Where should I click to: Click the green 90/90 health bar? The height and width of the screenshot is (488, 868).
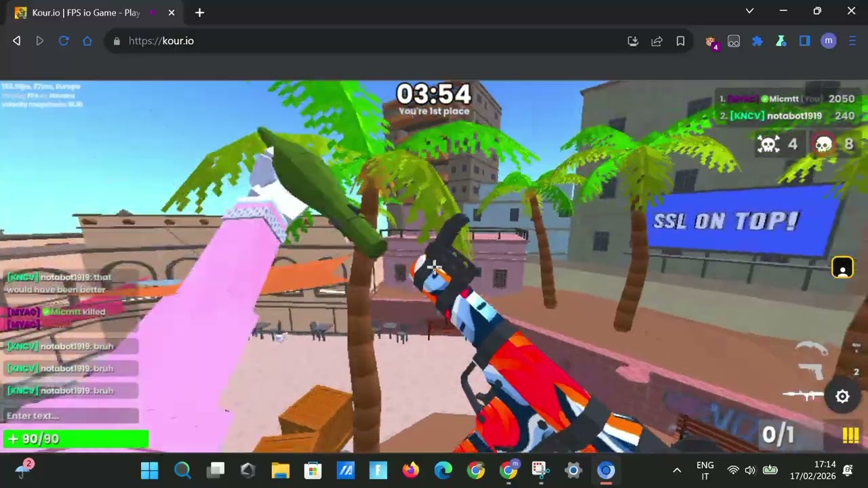pyautogui.click(x=75, y=439)
